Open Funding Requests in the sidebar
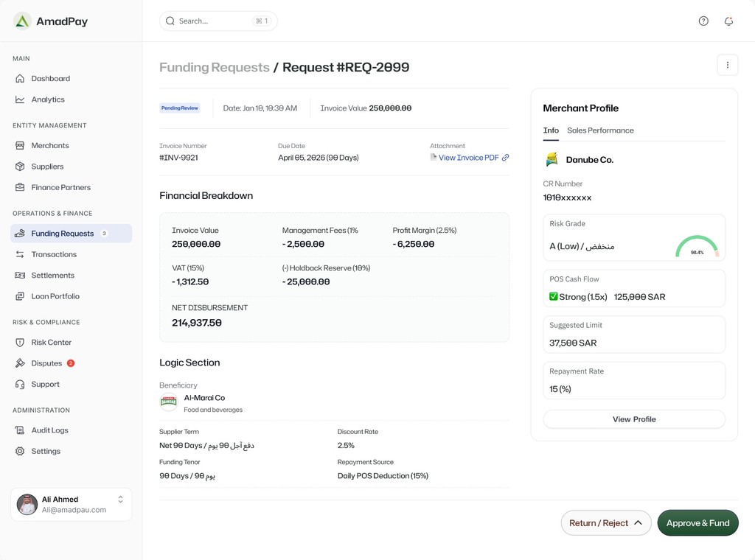The height and width of the screenshot is (560, 755). pos(63,234)
